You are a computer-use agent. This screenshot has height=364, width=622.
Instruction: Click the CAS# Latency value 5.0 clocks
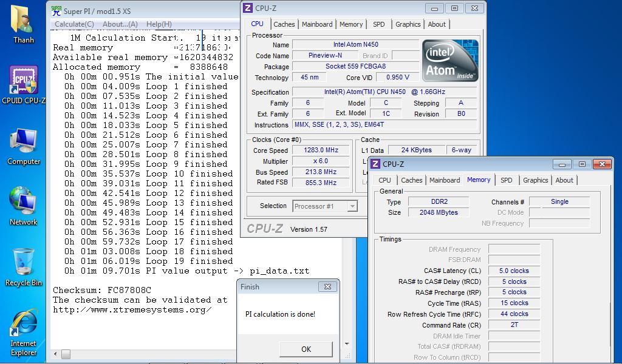click(514, 271)
